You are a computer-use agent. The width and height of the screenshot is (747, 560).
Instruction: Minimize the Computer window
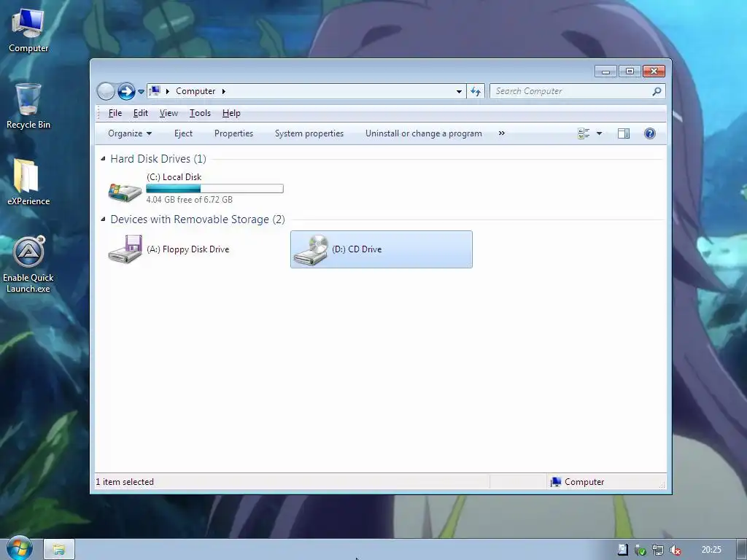605,71
